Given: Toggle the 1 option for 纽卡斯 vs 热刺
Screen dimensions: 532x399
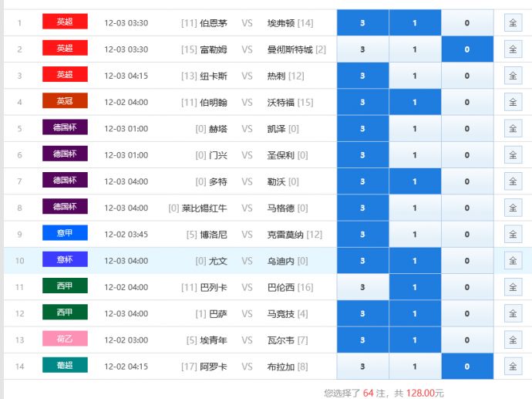Looking at the screenshot, I should [x=415, y=76].
